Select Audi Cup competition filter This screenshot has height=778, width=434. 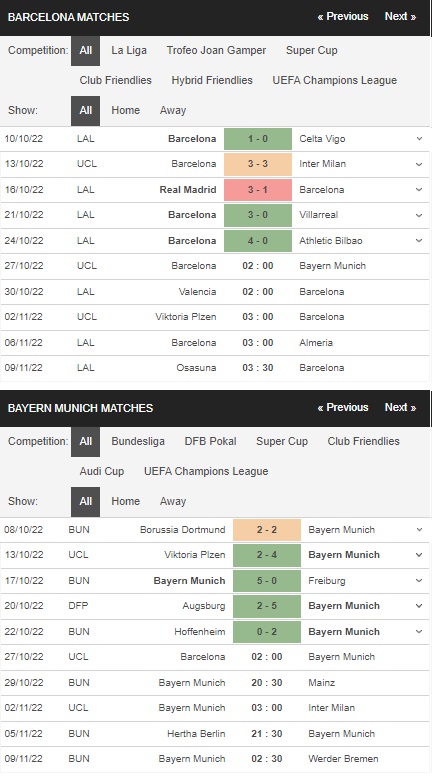coord(102,471)
